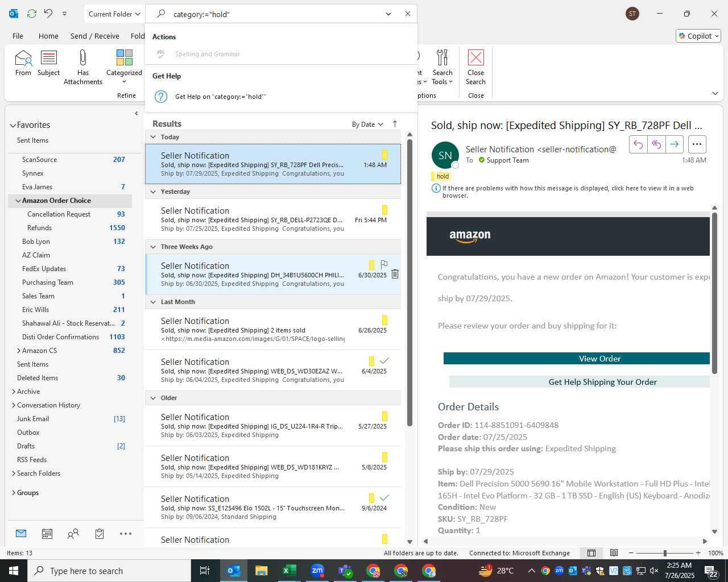Click the SN sender avatar
The image size is (728, 582).
pyautogui.click(x=445, y=155)
